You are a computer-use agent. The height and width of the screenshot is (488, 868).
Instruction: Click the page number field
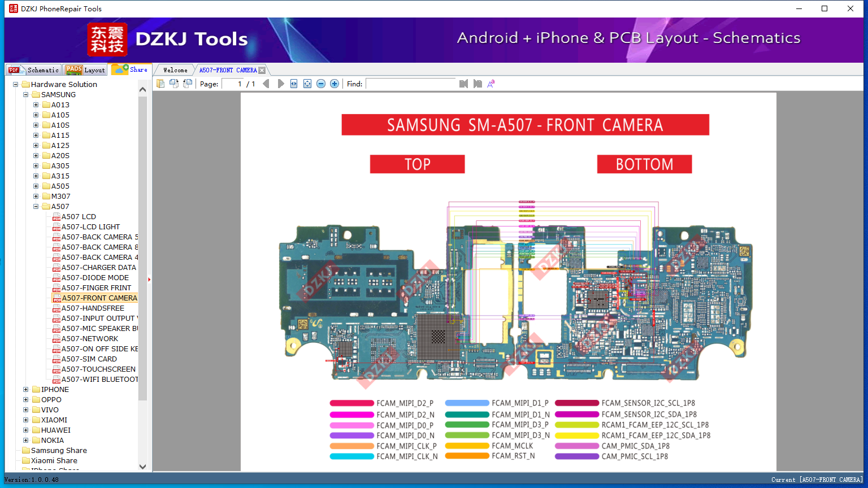coord(233,84)
